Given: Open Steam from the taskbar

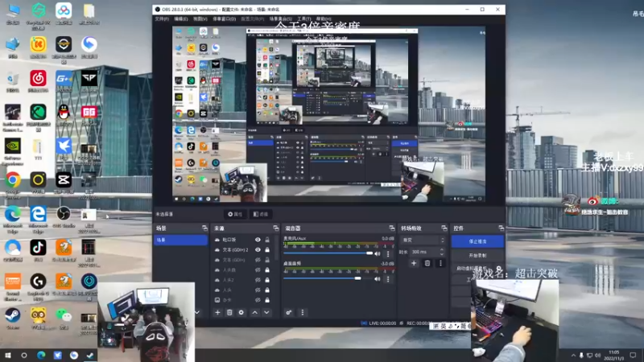Looking at the screenshot, I should (x=90, y=356).
